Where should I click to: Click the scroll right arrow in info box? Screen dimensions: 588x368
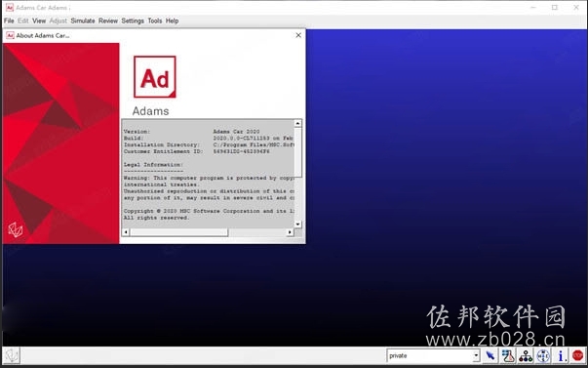[290, 232]
